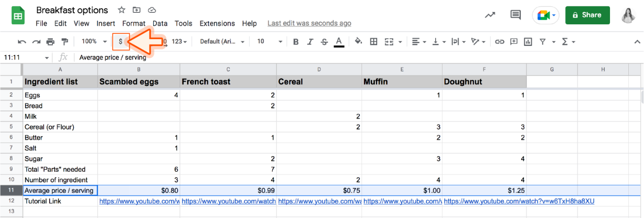Open the Extensions menu
Screen dimensions: 644x218
point(217,23)
